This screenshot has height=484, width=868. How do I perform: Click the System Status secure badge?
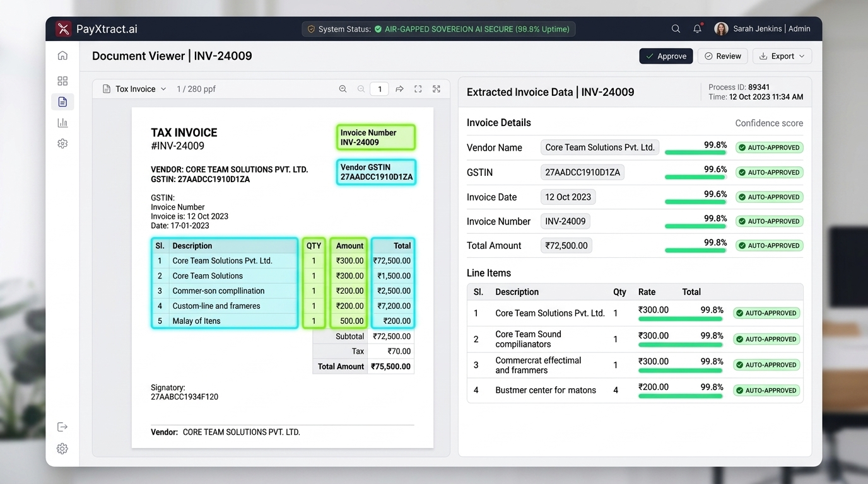438,29
